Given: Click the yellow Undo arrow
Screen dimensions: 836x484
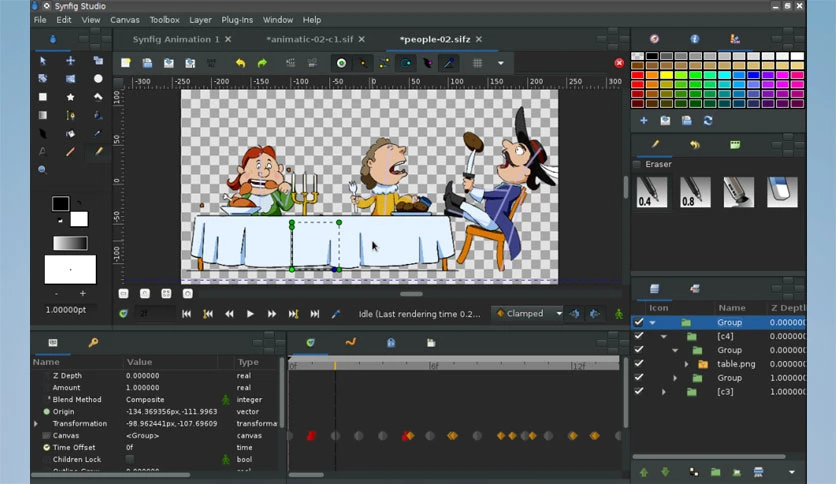Looking at the screenshot, I should 240,63.
